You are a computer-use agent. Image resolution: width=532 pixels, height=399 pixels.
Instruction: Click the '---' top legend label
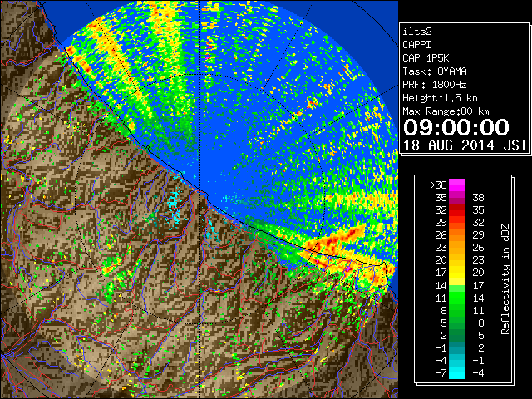[475, 185]
